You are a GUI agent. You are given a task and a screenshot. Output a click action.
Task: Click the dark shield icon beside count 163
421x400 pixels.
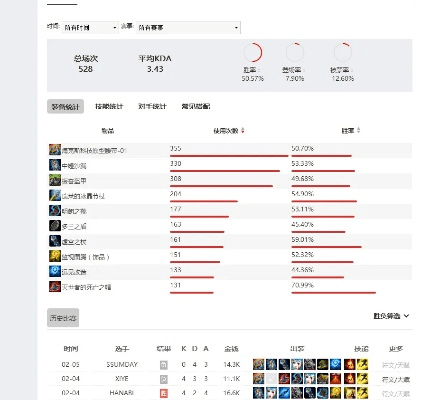coord(55,226)
